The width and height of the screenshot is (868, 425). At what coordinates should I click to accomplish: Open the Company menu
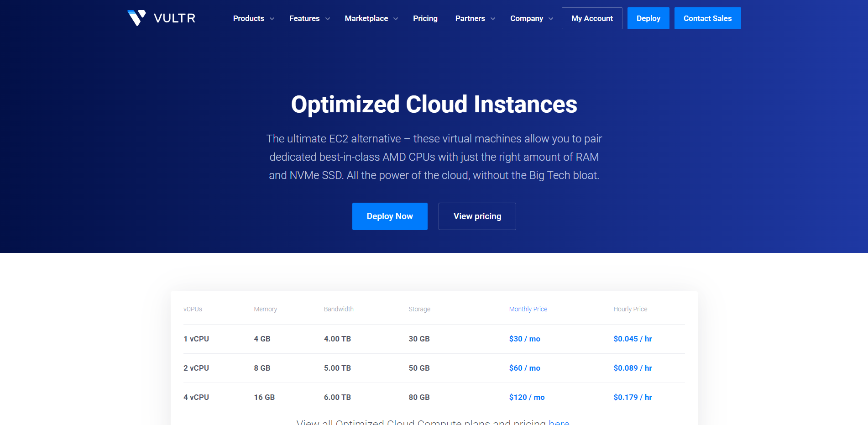pos(527,18)
